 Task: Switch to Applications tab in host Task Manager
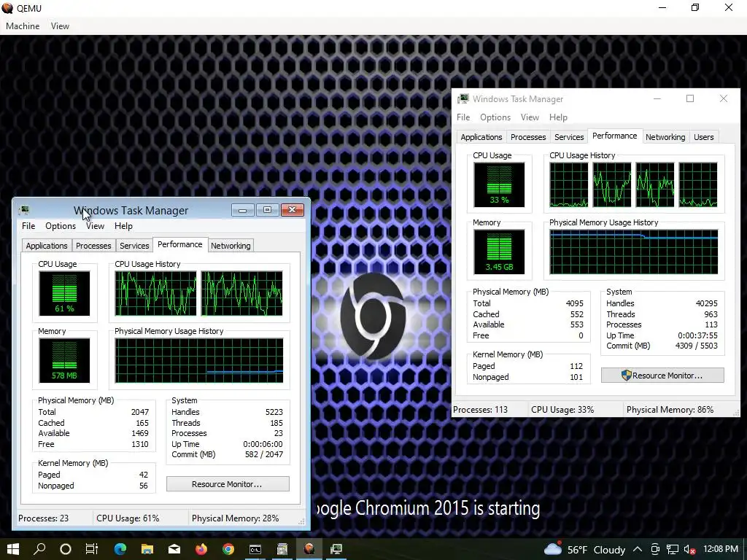pos(481,137)
